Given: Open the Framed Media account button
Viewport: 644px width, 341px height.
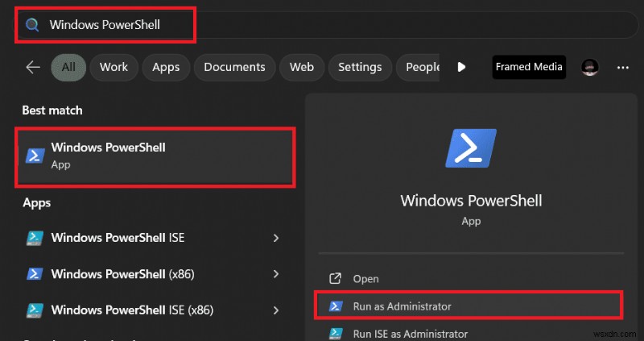Looking at the screenshot, I should coord(529,67).
